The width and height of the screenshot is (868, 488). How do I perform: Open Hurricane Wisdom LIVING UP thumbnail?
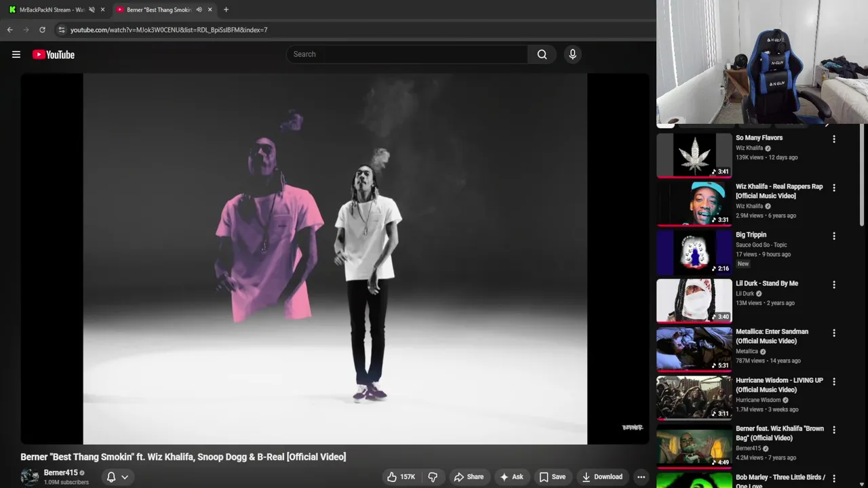click(x=694, y=397)
